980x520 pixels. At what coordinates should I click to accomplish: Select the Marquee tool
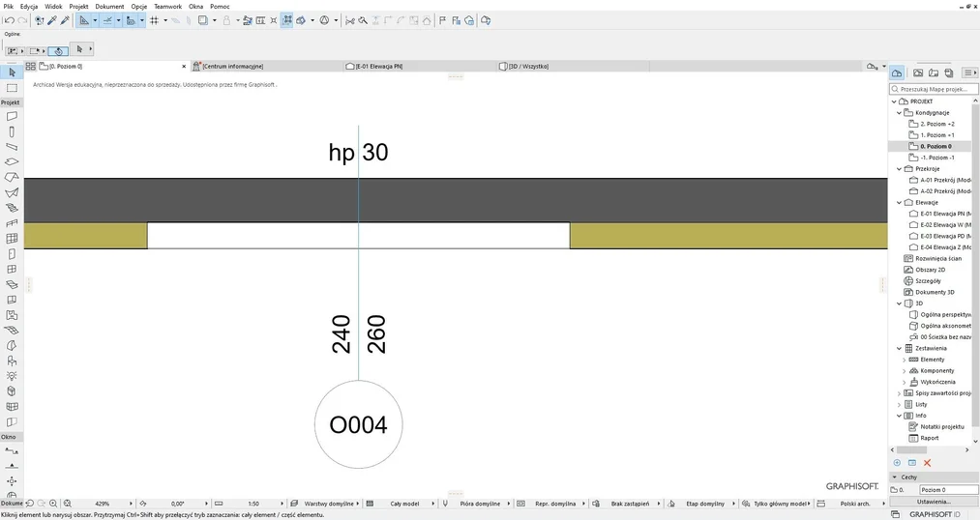coord(12,88)
